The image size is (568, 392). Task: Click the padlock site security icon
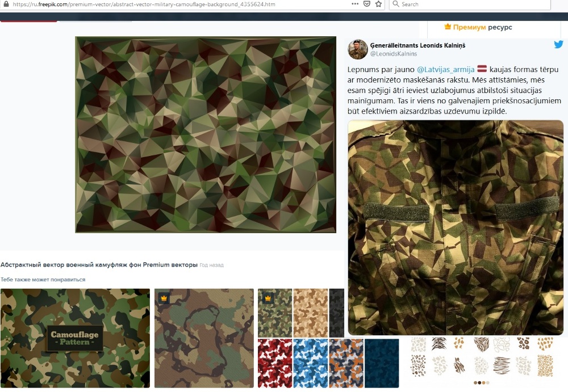coord(6,4)
